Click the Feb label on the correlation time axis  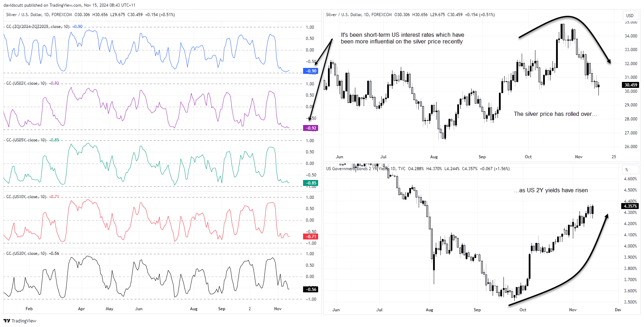[29, 309]
